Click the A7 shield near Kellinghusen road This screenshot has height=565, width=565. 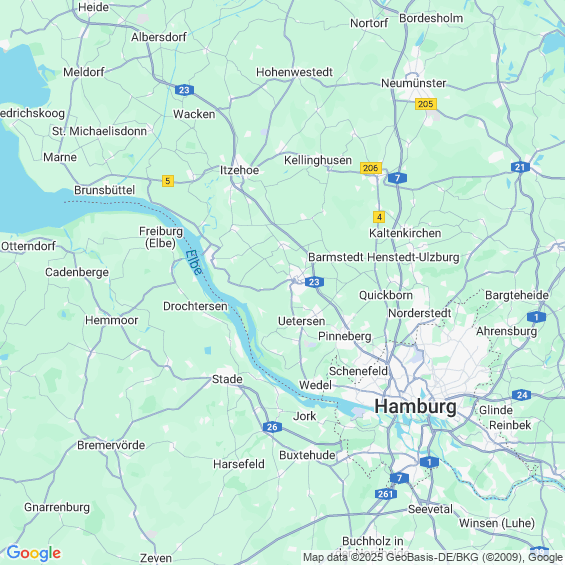pyautogui.click(x=397, y=178)
